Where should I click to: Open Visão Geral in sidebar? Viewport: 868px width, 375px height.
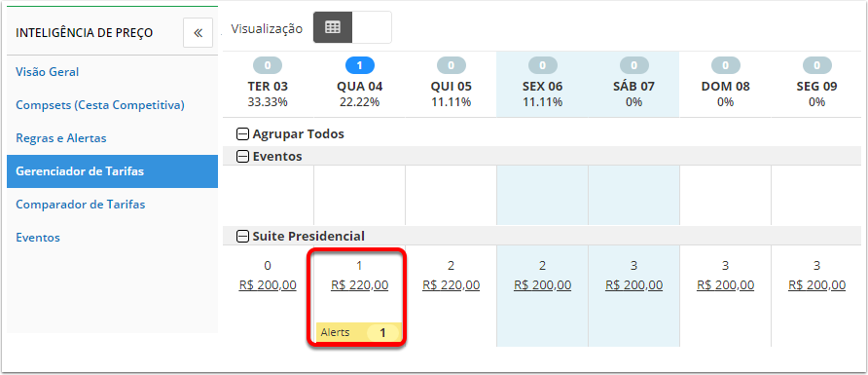(x=47, y=72)
